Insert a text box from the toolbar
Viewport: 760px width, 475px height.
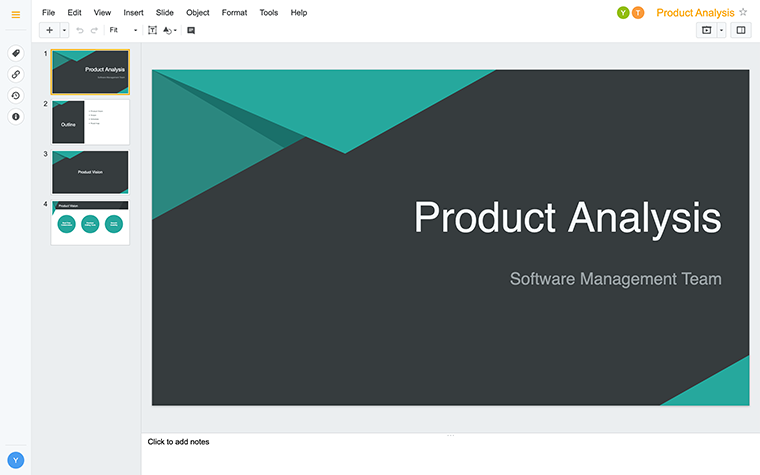pos(152,31)
